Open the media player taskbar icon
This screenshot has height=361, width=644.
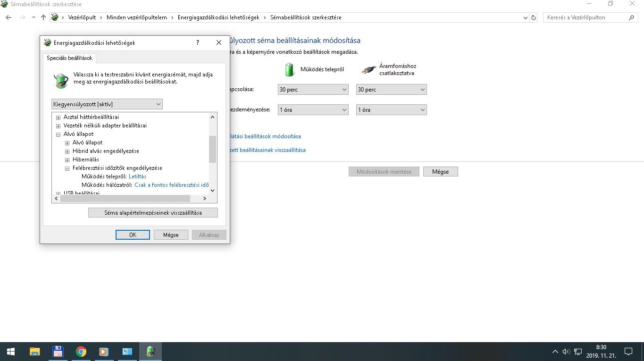coord(104,352)
